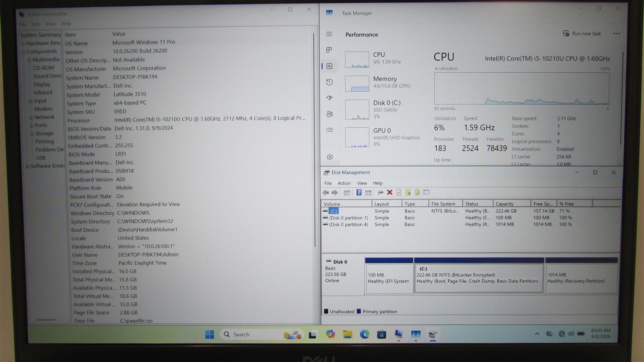
Task: Select 100 MB EFI System partition block
Action: click(389, 275)
